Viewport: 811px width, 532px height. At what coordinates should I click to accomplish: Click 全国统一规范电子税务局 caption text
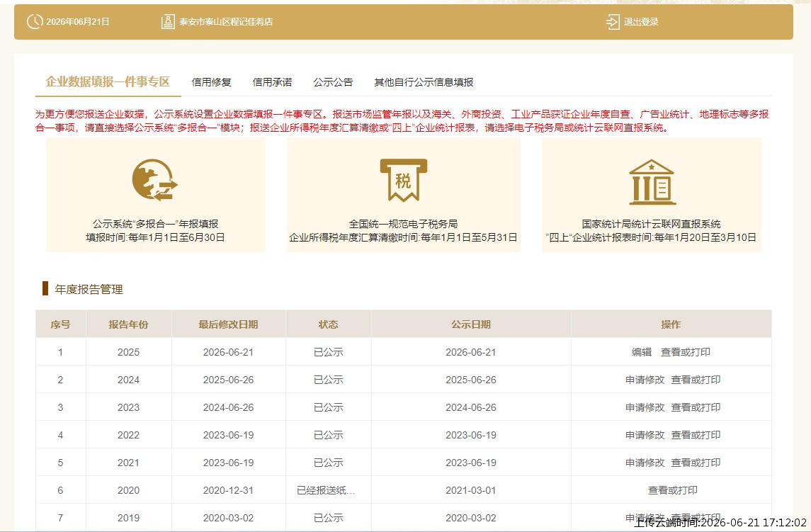click(x=403, y=224)
